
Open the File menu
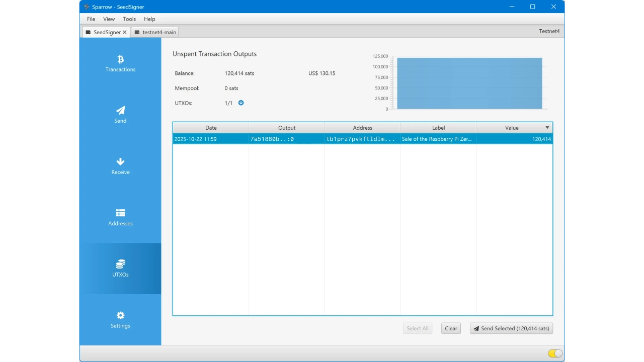(x=91, y=19)
